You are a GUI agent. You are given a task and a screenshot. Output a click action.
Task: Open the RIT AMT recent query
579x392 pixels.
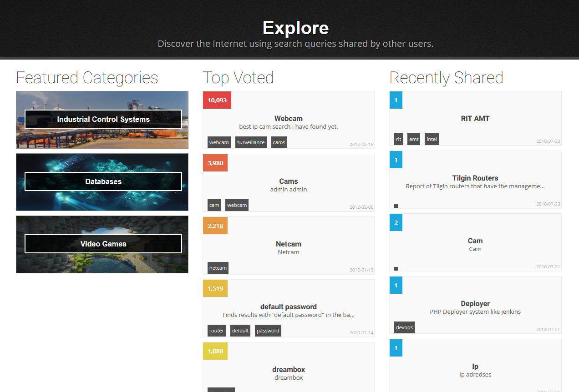(475, 118)
